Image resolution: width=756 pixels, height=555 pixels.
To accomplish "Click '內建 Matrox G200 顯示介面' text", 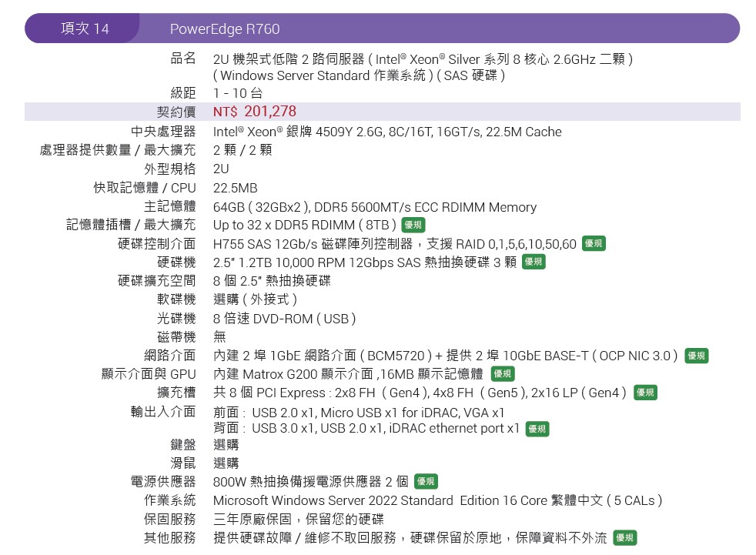I will click(x=293, y=374).
